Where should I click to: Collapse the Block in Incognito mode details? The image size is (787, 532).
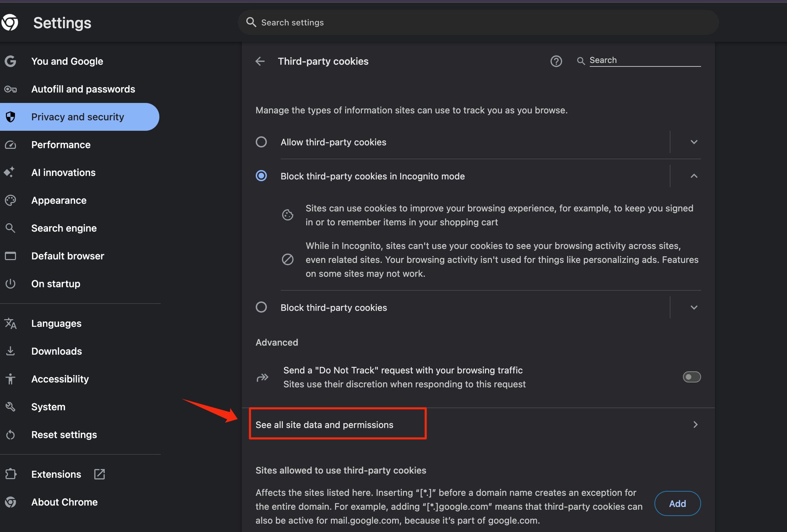[x=694, y=176]
